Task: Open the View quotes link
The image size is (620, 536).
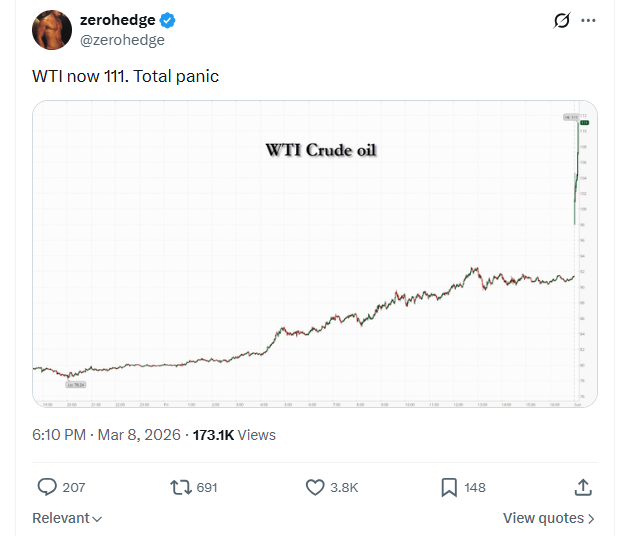Action: coord(548,518)
